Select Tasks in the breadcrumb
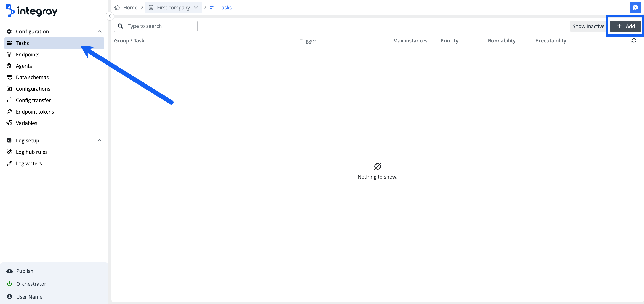Image resolution: width=644 pixels, height=304 pixels. 225,8
